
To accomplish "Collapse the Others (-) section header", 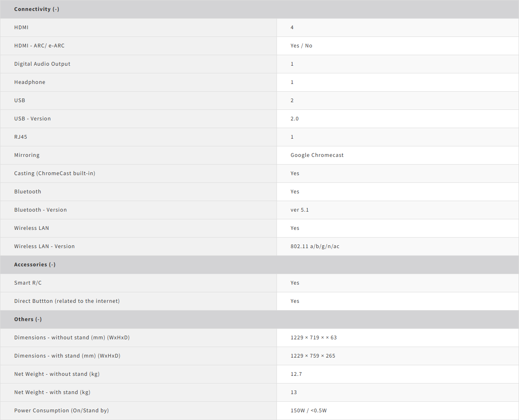I will coord(28,319).
